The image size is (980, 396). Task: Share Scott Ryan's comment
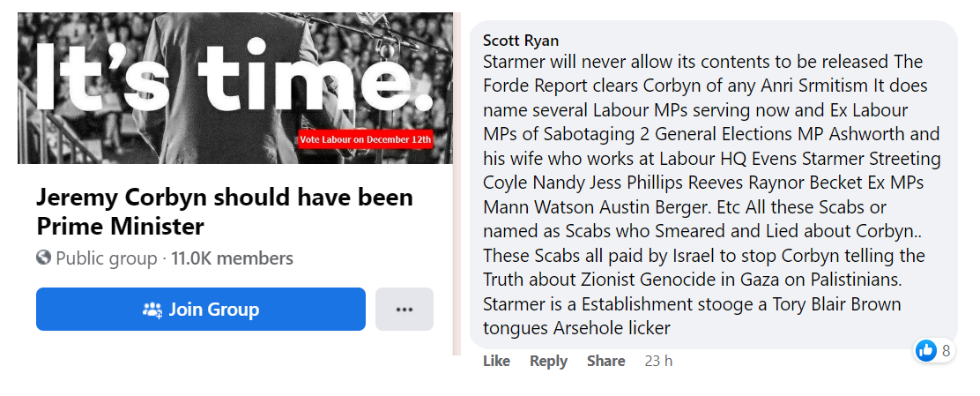coord(605,361)
